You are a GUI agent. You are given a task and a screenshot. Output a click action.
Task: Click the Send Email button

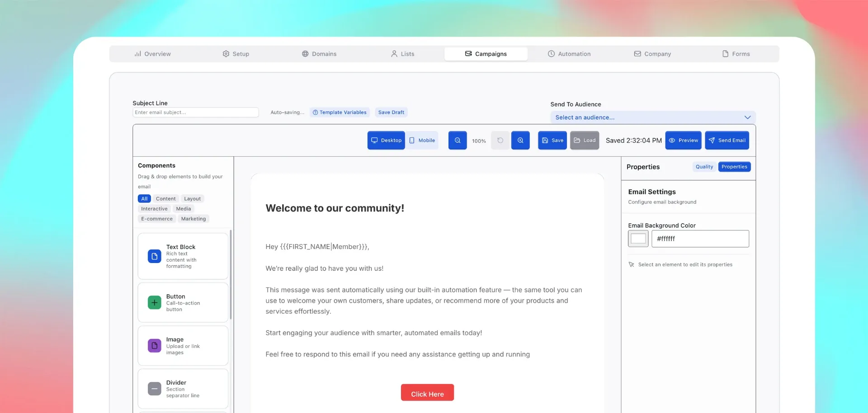727,141
